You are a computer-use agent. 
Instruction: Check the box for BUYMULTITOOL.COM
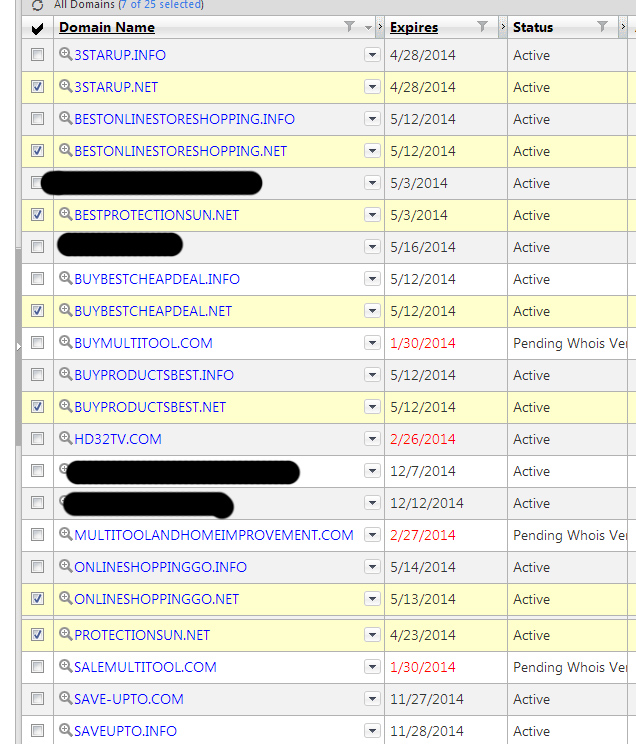pyautogui.click(x=37, y=343)
